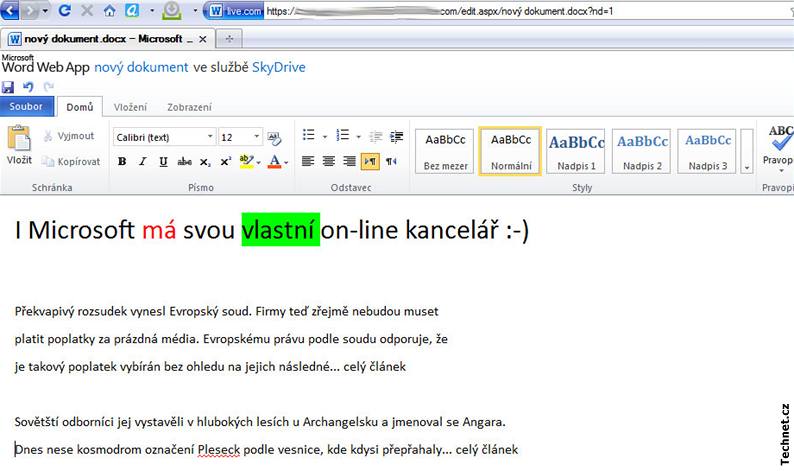Open the highlight color dropdown arrow
The width and height of the screenshot is (794, 471).
point(258,162)
